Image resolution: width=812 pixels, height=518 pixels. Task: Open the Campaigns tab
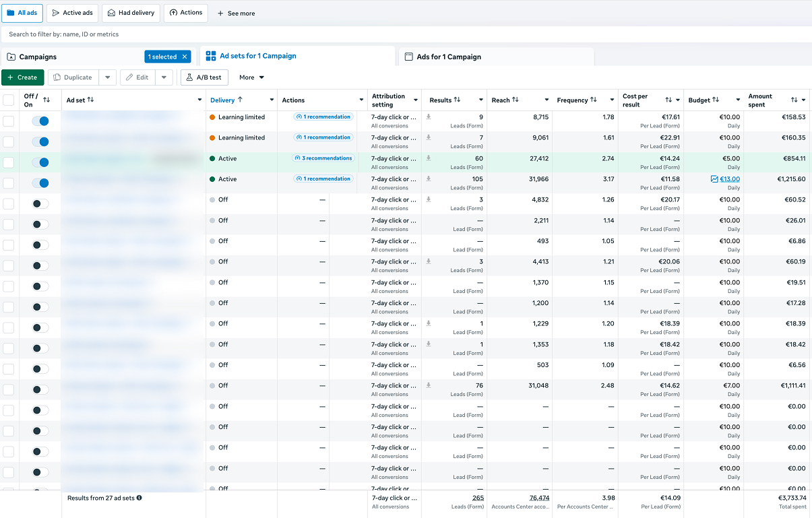(x=38, y=57)
